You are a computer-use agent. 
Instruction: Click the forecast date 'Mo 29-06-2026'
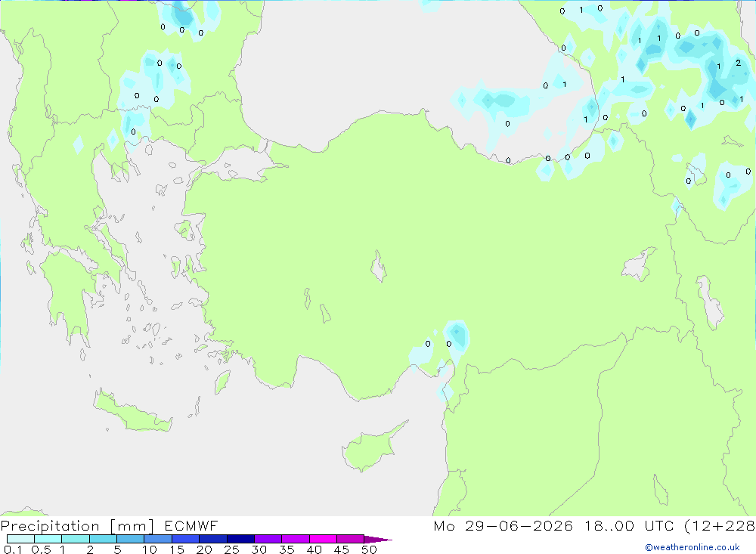coord(503,525)
